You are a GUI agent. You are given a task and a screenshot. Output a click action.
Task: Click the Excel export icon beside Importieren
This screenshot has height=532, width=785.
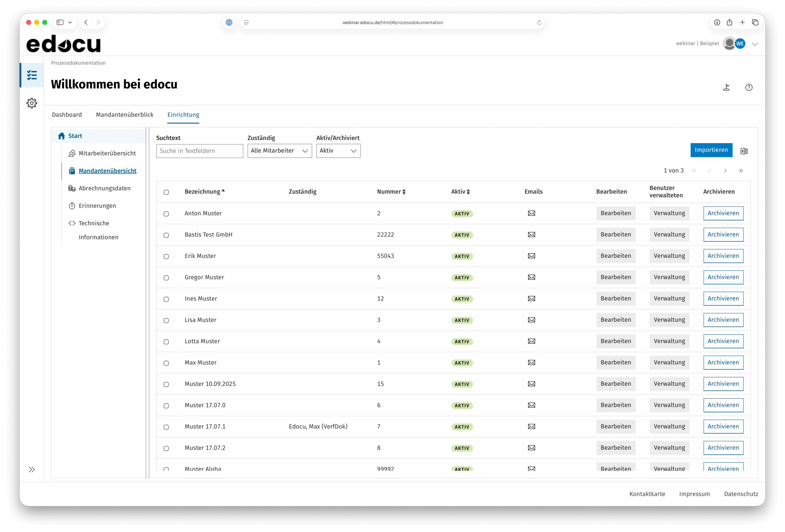744,151
